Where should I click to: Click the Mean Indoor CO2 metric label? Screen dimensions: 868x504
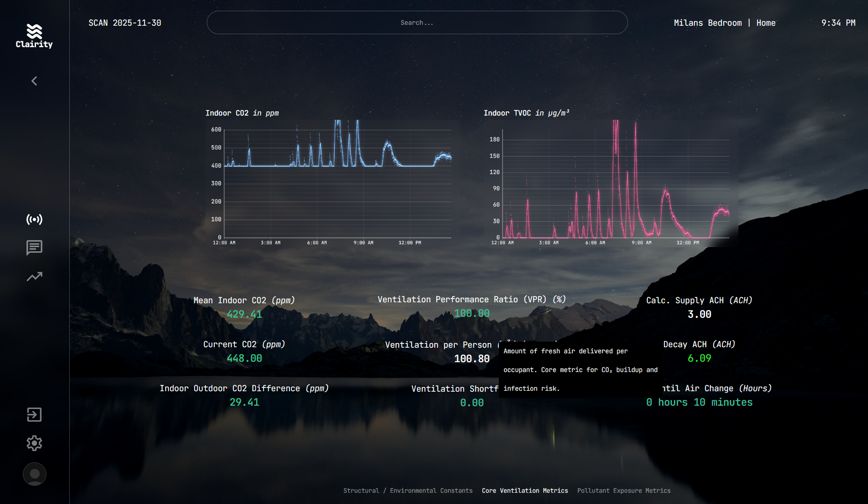244,300
